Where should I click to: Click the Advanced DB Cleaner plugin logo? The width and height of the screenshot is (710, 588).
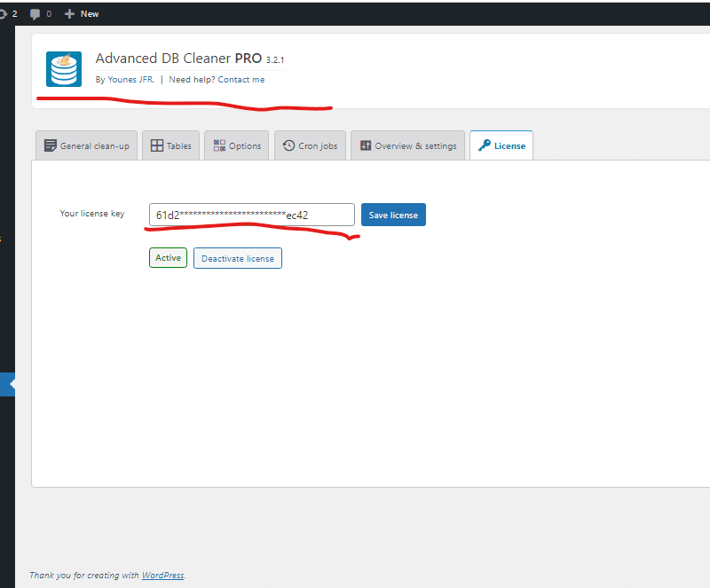[64, 69]
